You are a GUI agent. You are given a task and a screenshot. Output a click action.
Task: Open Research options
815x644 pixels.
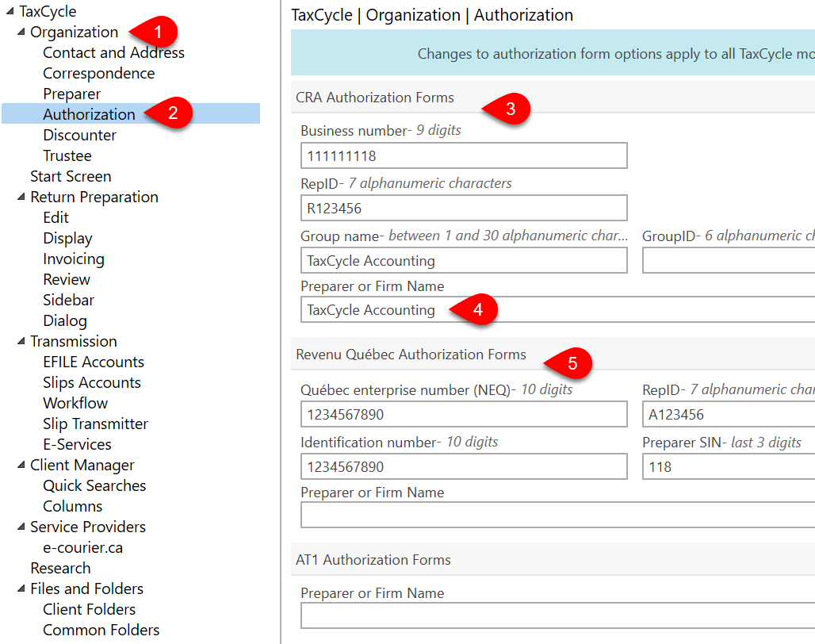click(x=60, y=568)
